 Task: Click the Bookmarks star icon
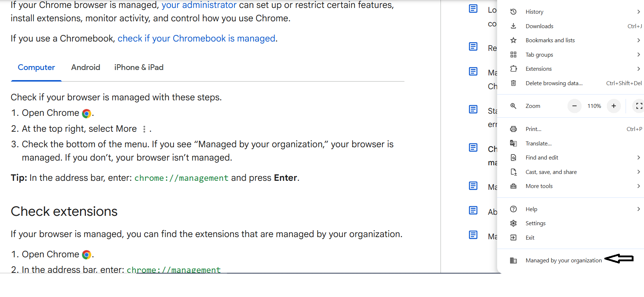[x=513, y=40]
